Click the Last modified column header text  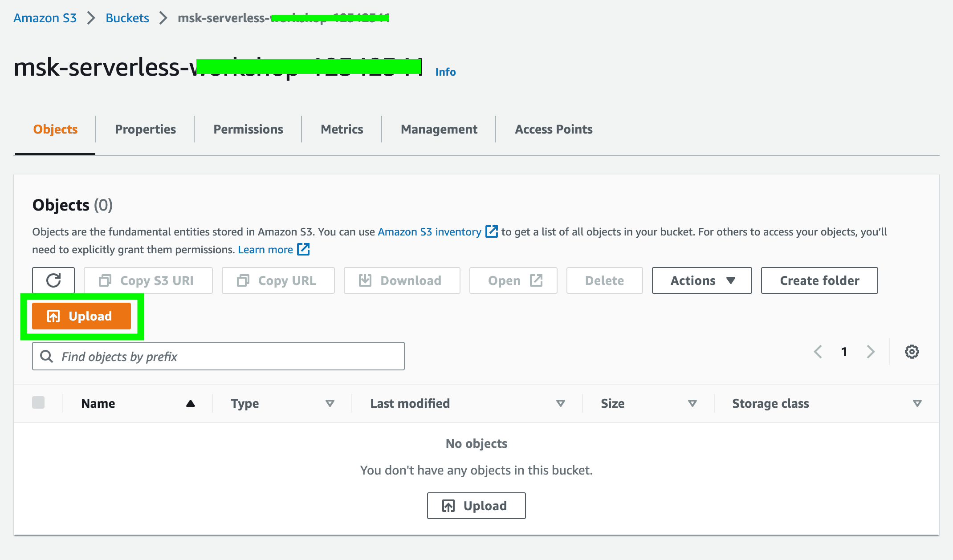click(x=410, y=403)
